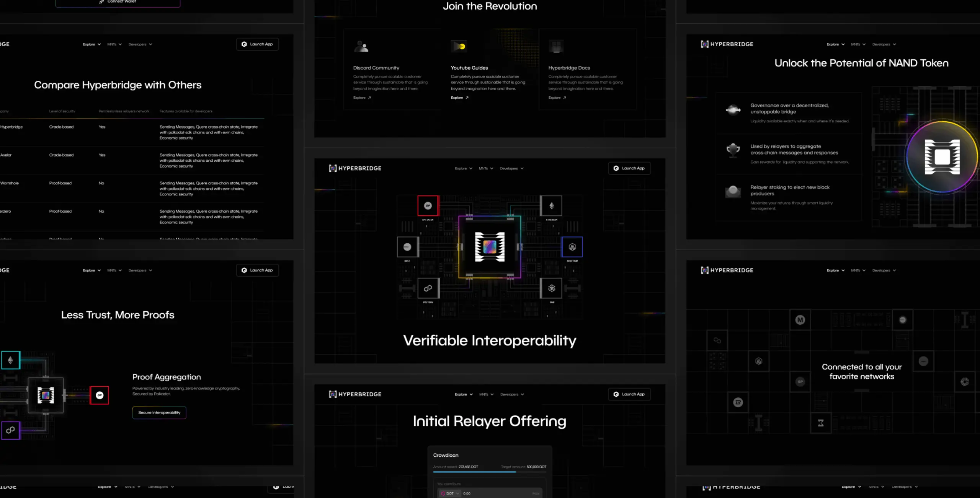980x498 pixels.
Task: Click the teal Ethereum tile in Less Trust panel
Action: (x=10, y=360)
